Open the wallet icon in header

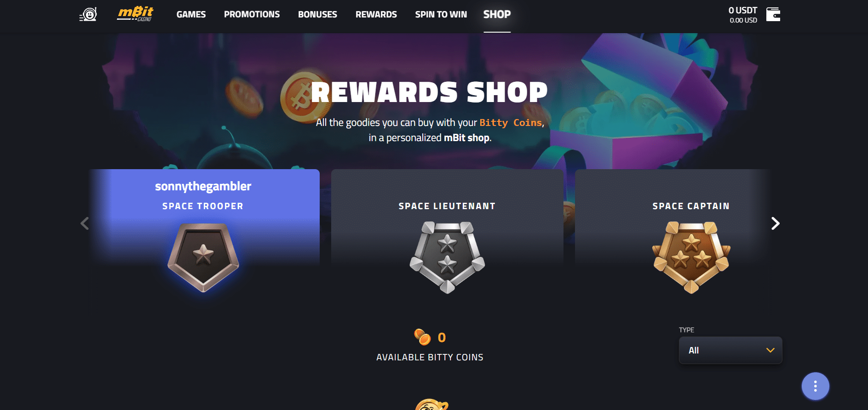[773, 14]
